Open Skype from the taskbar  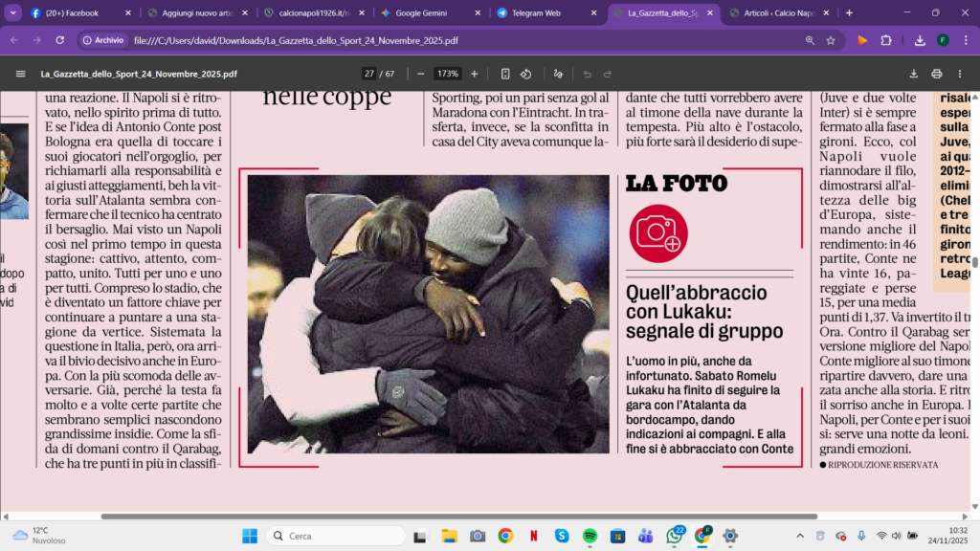click(x=562, y=536)
